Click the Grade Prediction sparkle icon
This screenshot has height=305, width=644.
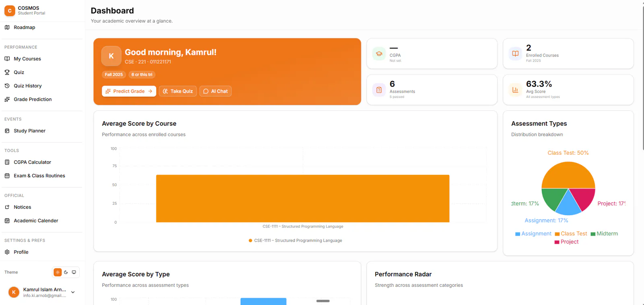pos(7,99)
